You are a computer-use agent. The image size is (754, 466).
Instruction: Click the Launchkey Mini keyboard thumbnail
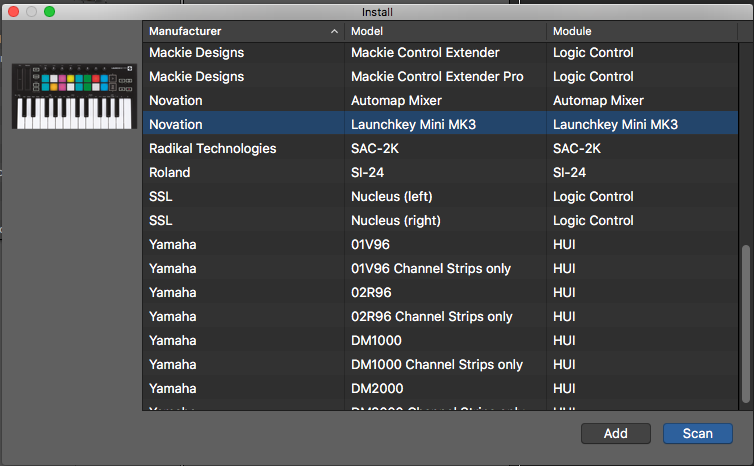[x=74, y=96]
